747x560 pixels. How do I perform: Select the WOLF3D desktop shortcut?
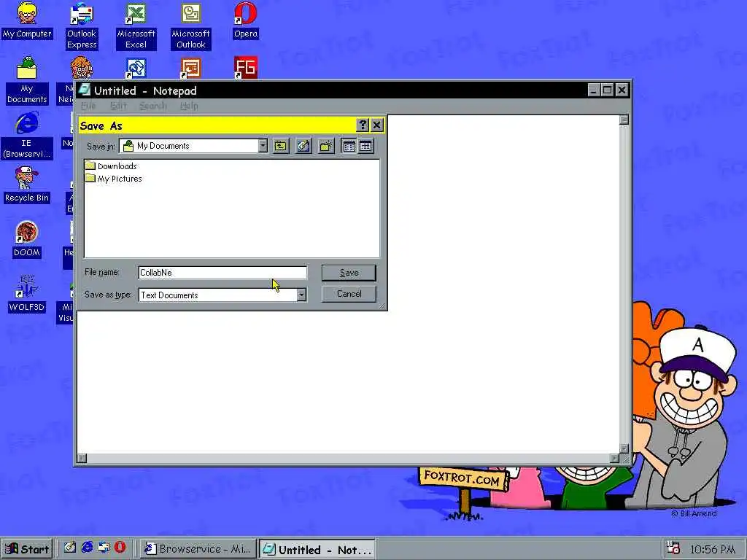(x=27, y=294)
